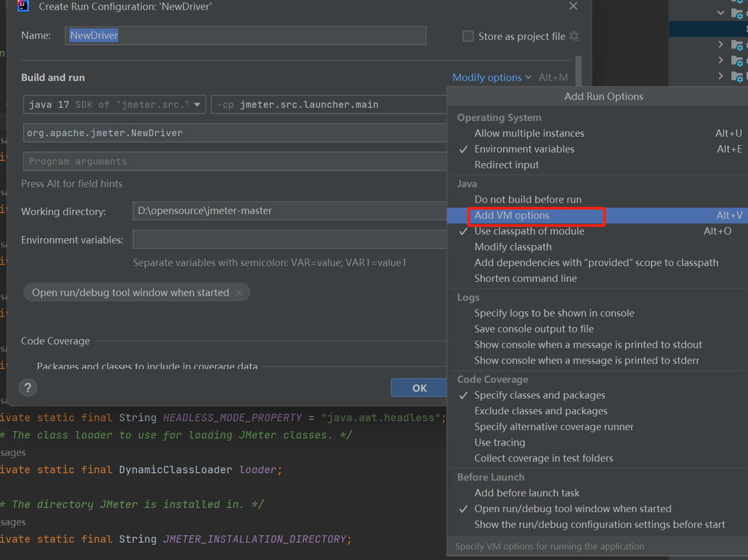The width and height of the screenshot is (748, 560).
Task: Click the OK button
Action: point(419,388)
